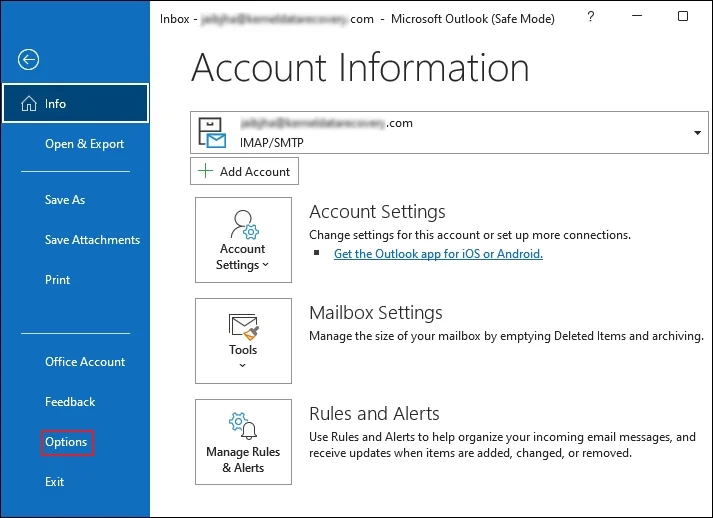Click the Mailbox Settings heading text
713x518 pixels.
[x=376, y=312]
